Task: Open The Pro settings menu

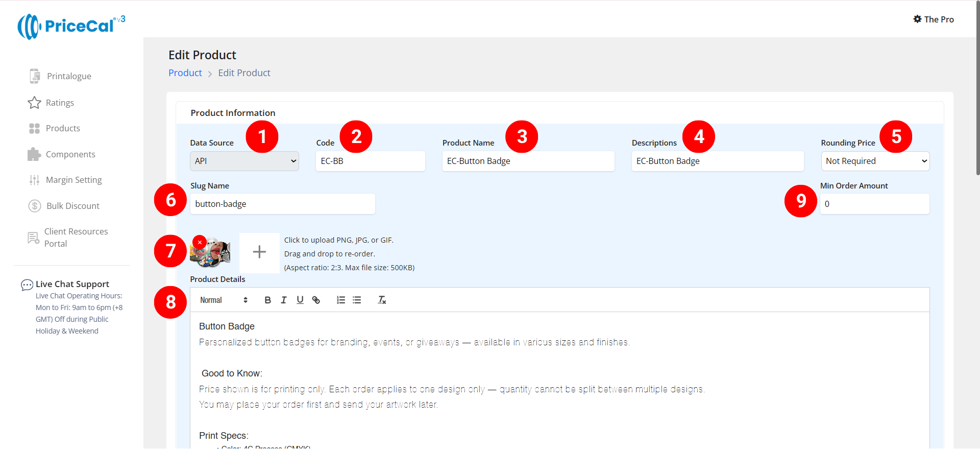Action: (x=933, y=19)
